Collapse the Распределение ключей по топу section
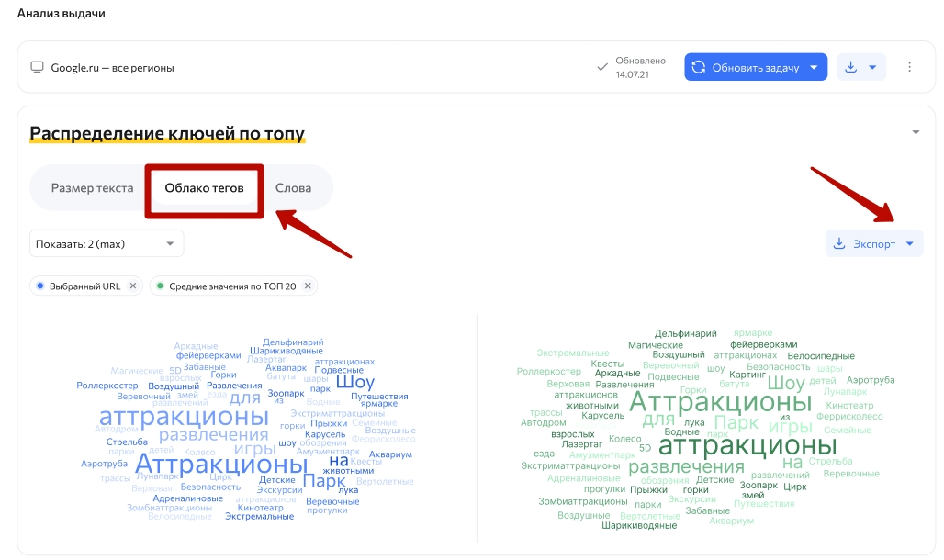Image resolution: width=944 pixels, height=560 pixels. (x=916, y=132)
